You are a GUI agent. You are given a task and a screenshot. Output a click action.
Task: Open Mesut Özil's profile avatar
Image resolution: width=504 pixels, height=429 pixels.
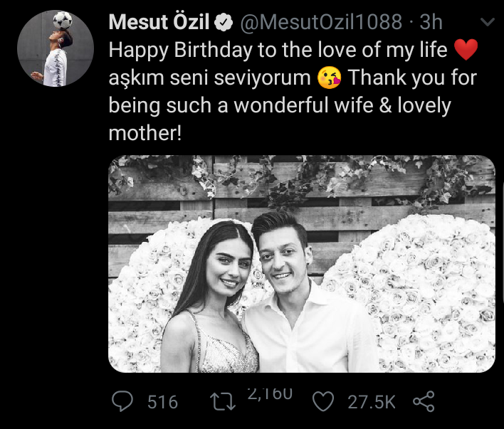[x=56, y=49]
